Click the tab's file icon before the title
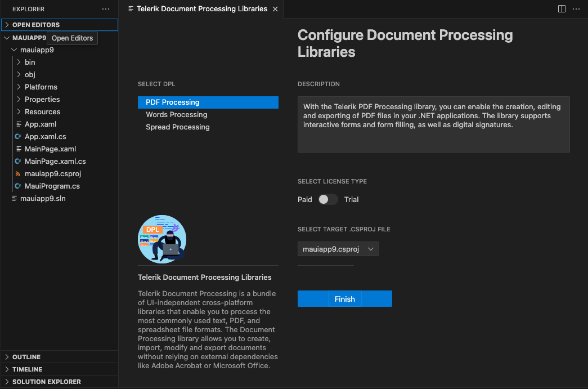The image size is (588, 389). (131, 8)
